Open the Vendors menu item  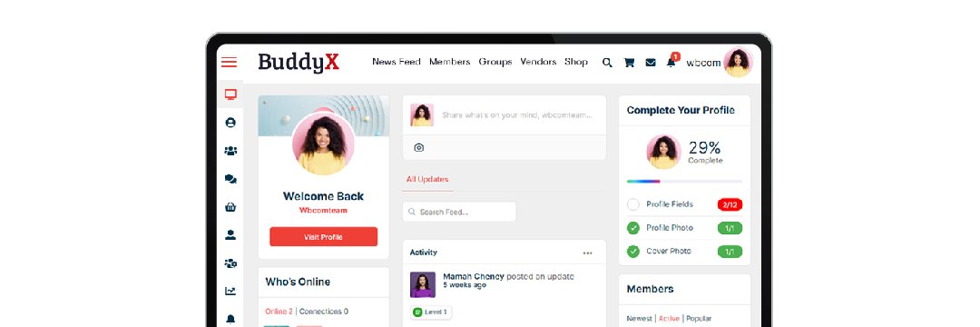538,62
